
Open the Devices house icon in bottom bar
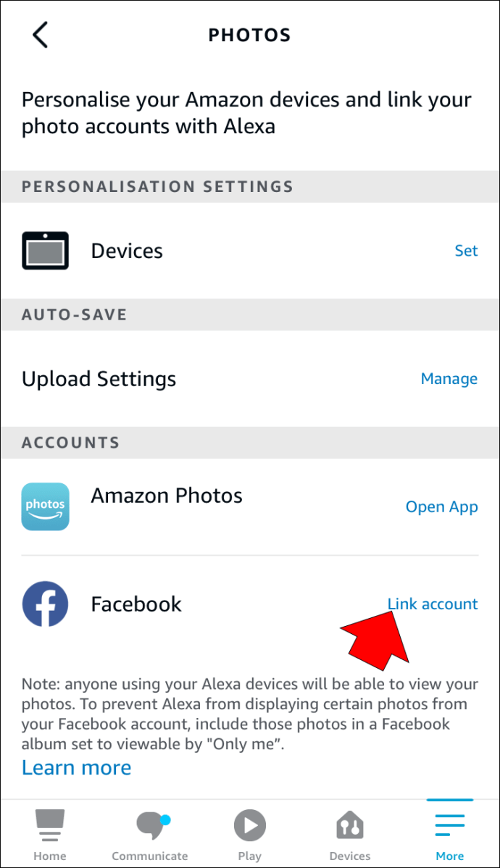(x=350, y=826)
